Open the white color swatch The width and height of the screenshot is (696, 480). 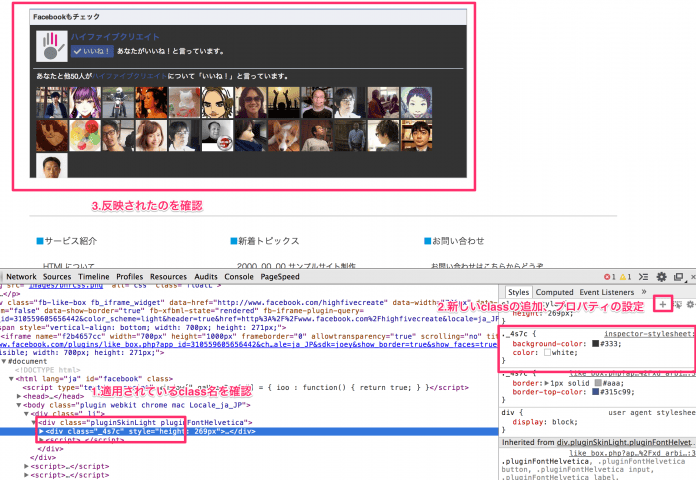pyautogui.click(x=547, y=353)
